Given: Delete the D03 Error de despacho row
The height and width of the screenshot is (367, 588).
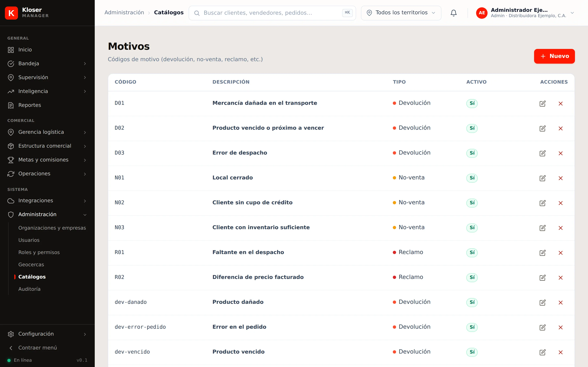Looking at the screenshot, I should click(561, 153).
